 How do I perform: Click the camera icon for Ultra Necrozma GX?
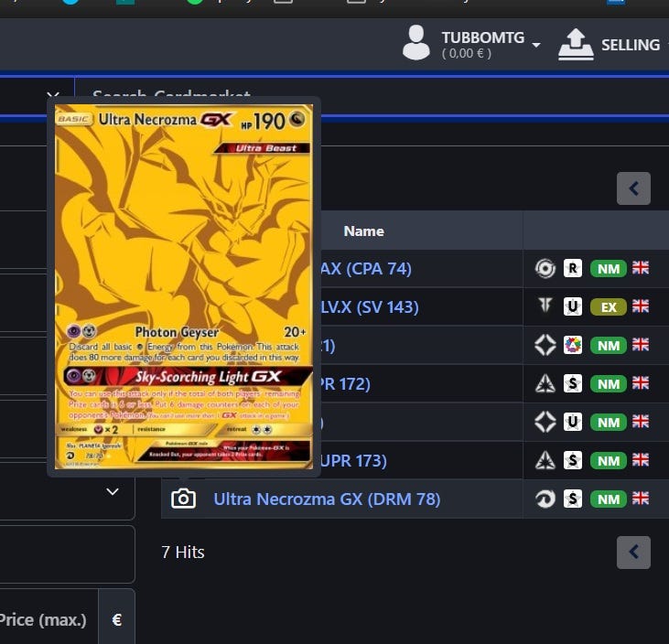(x=183, y=499)
